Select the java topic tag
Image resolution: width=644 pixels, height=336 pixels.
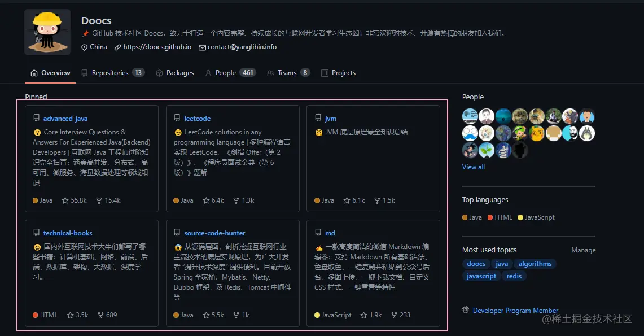tap(501, 264)
